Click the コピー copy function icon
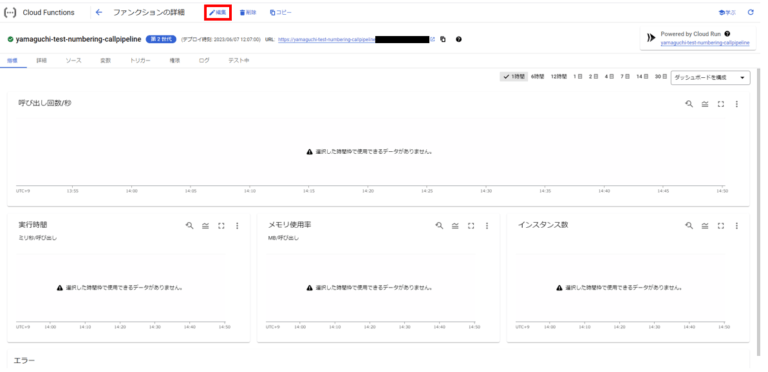 281,13
